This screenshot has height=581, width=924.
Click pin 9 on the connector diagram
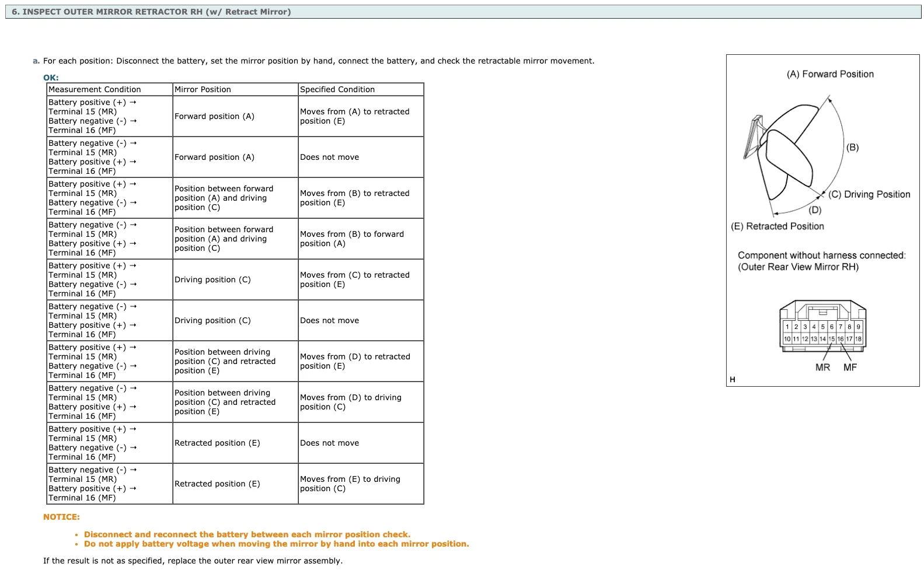pos(859,327)
